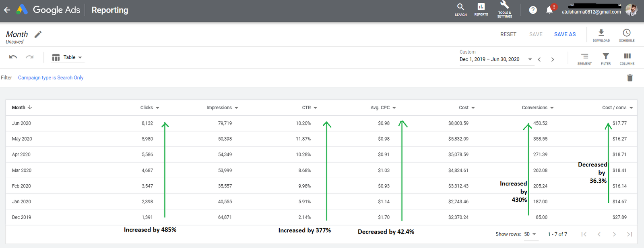Change the Show rows 50 dropdown
This screenshot has width=644, height=248.
[x=530, y=234]
